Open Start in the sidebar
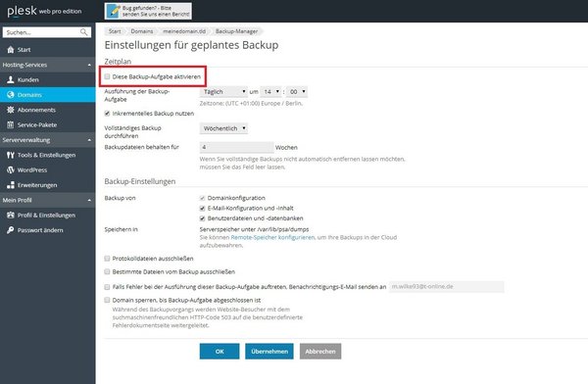Viewport: 588px width, 384px height. tap(48, 50)
